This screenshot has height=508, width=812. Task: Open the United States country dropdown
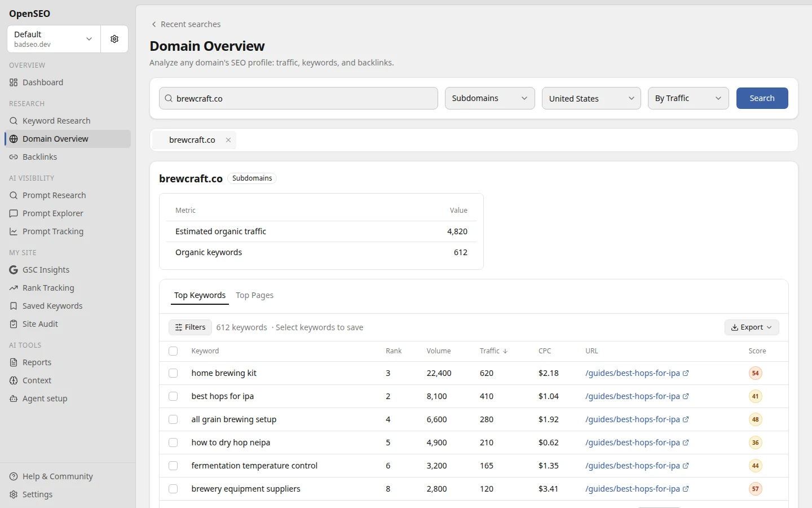coord(592,98)
